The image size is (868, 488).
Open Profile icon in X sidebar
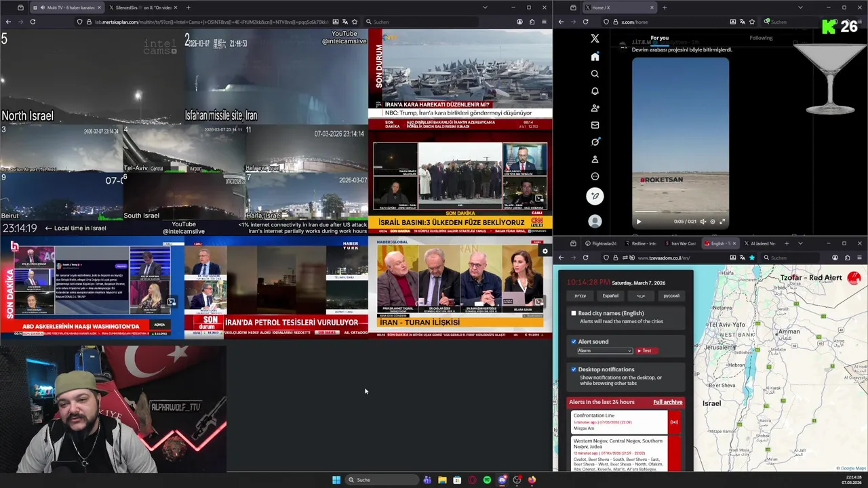(x=595, y=159)
